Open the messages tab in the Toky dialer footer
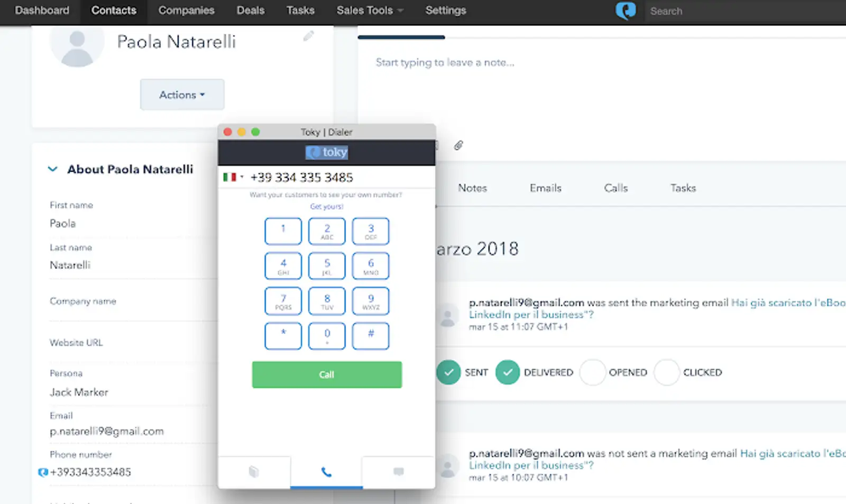Image resolution: width=846 pixels, height=504 pixels. 399,472
